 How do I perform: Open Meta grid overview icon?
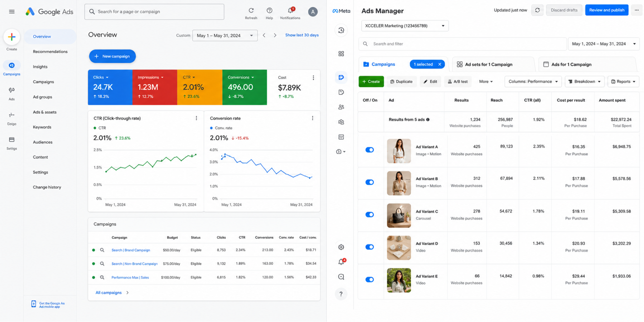click(341, 54)
